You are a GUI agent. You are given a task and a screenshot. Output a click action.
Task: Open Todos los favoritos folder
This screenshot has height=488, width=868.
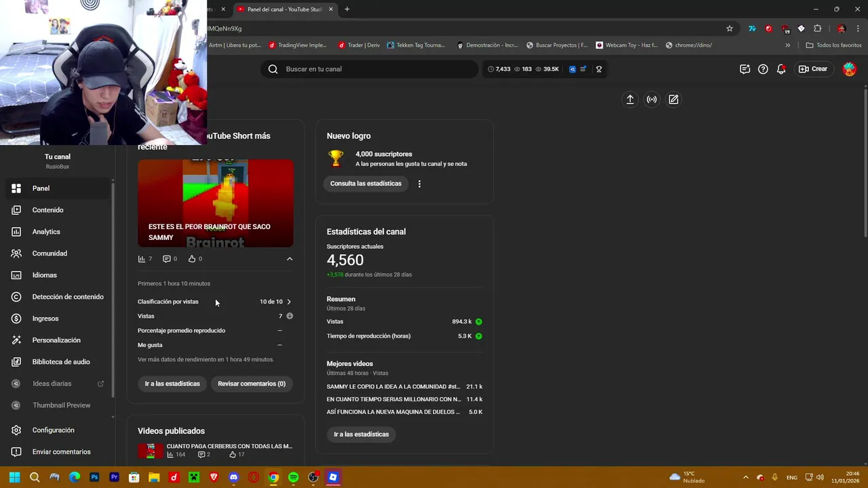(833, 45)
